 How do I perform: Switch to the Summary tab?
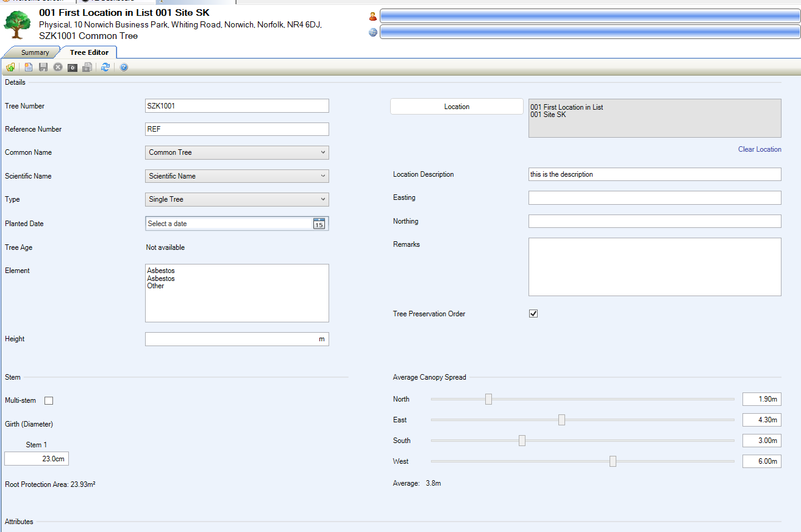click(35, 52)
